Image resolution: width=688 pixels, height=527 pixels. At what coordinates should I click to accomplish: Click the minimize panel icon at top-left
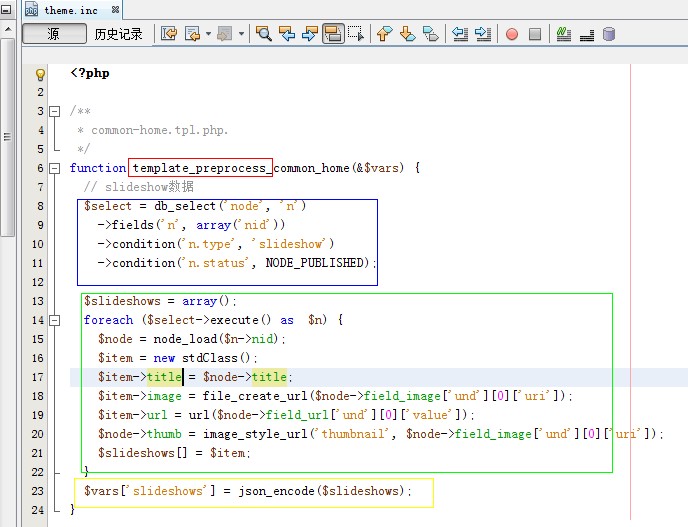click(6, 9)
